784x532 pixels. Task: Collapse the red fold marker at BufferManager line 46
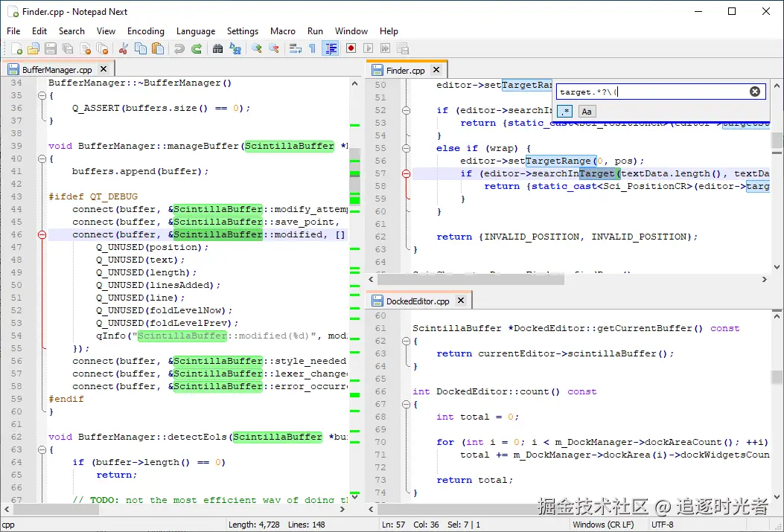(x=42, y=234)
